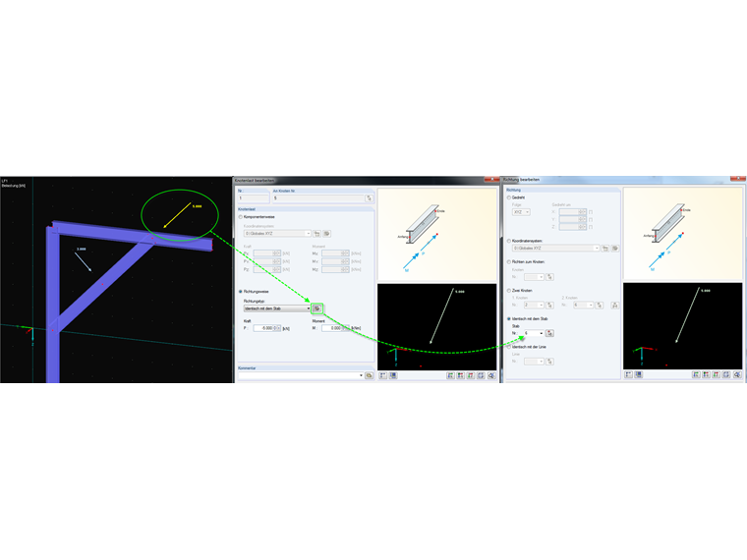The image size is (747, 560).
Task: Click the 'An Knoten Nr.' input field
Action: coord(318,198)
